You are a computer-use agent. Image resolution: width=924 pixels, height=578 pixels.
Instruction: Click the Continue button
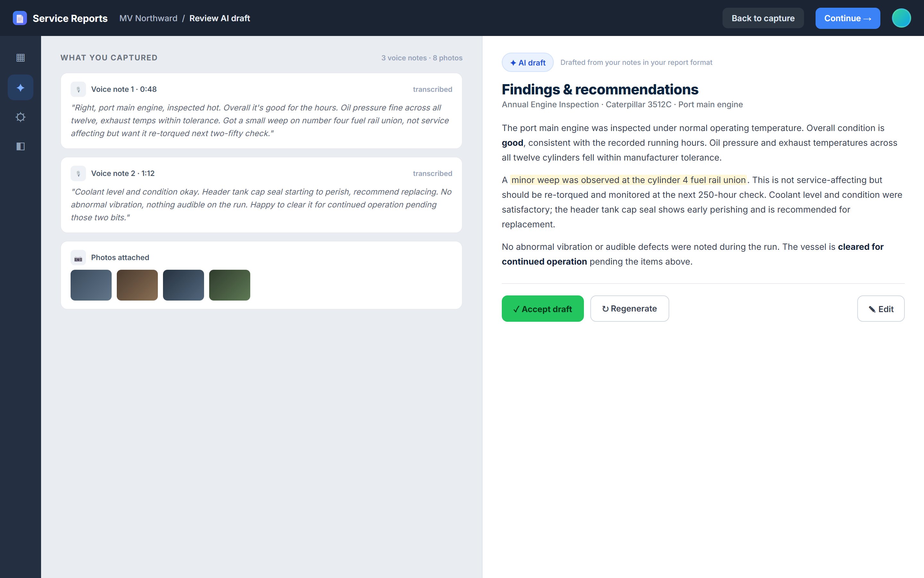(x=848, y=18)
